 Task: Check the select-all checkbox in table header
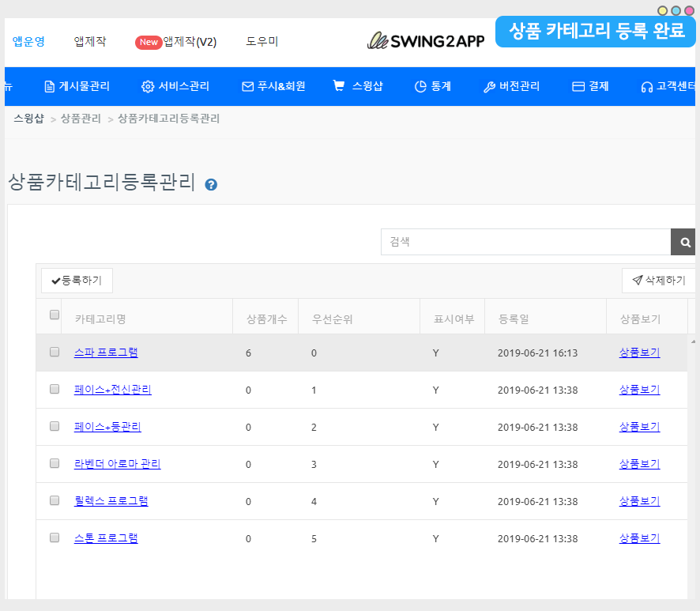pyautogui.click(x=55, y=315)
